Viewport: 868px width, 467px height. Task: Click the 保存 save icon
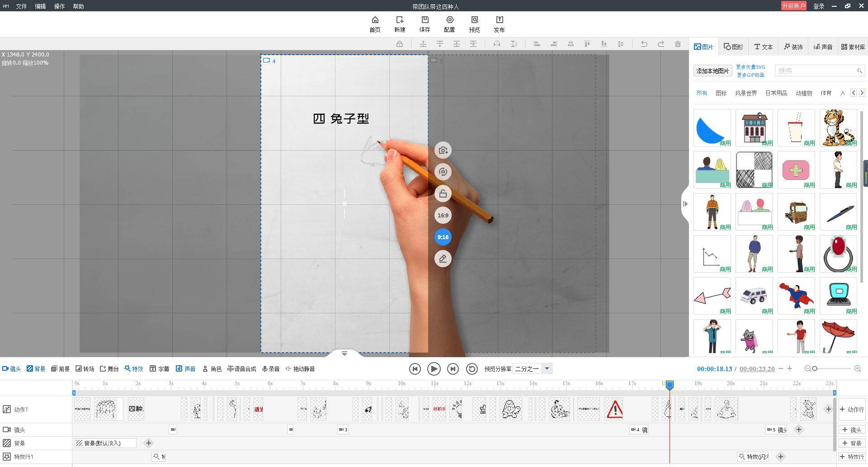click(x=425, y=24)
